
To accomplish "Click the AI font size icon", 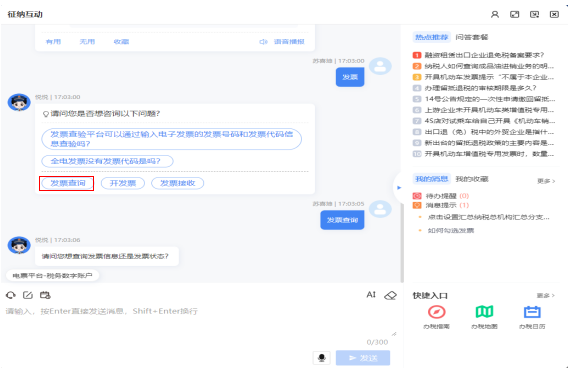I will tap(371, 294).
